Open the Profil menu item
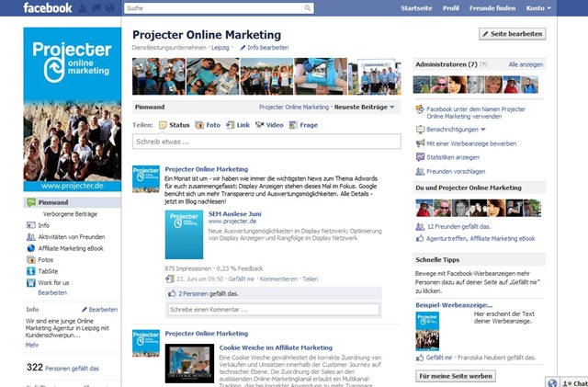Viewport: 588px width, 387px height. 451,8
